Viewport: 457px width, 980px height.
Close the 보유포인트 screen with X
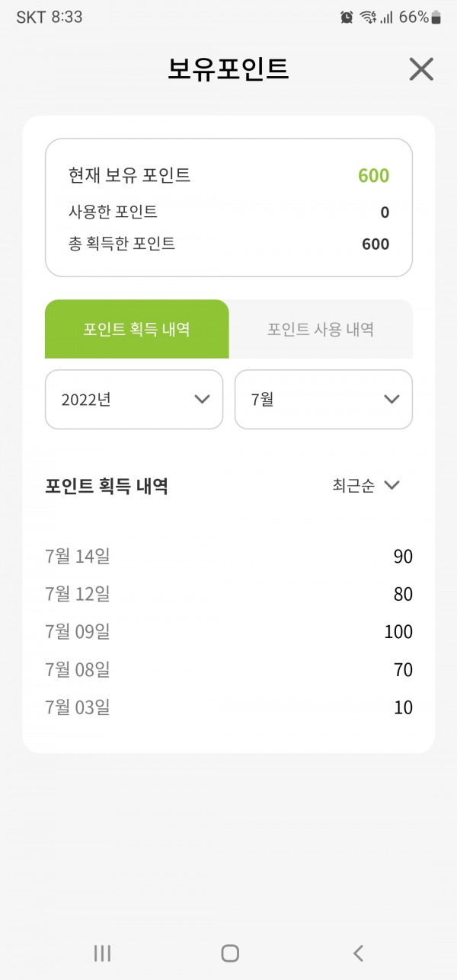point(421,69)
